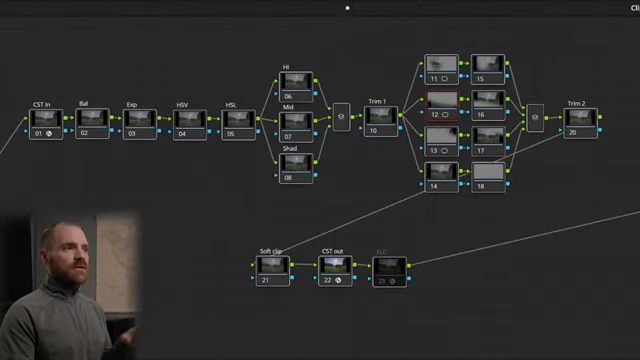640x360 pixels.
Task: Select node 13 thumbnail
Action: 441,136
